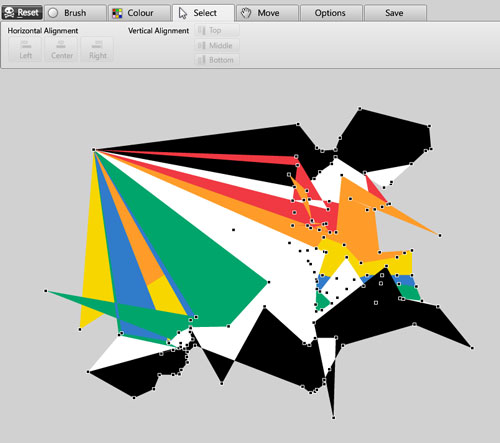
Task: Align selection to Top vertically
Action: 217,30
